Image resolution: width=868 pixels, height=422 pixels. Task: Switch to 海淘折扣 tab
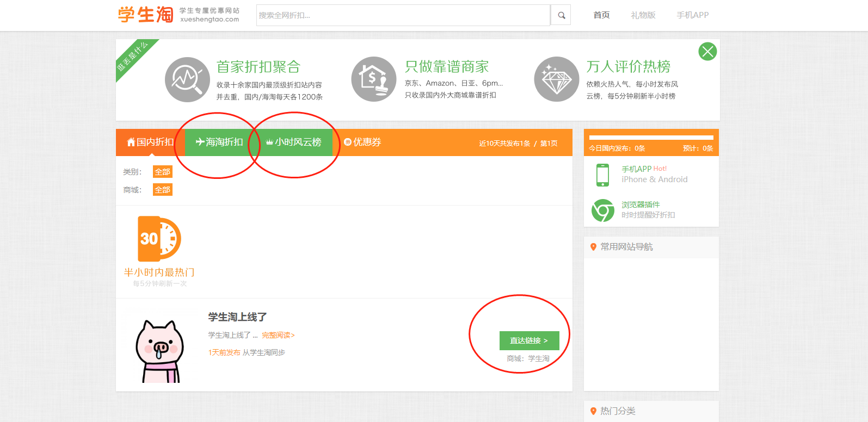tap(219, 142)
